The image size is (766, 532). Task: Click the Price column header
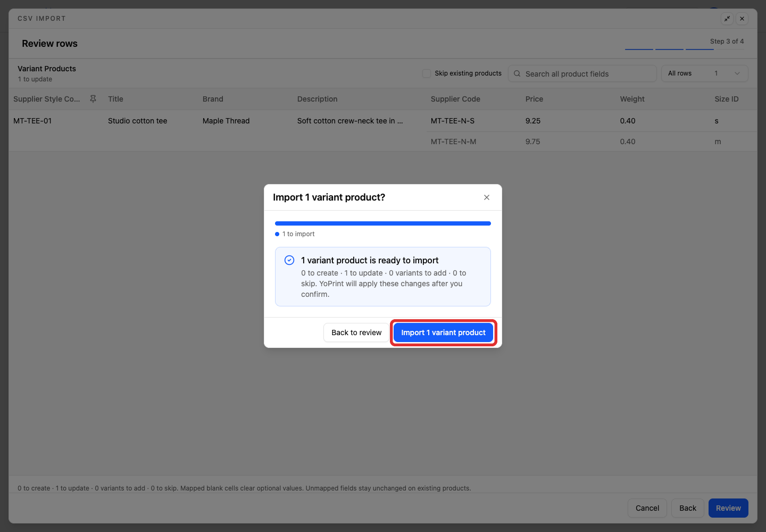tap(534, 99)
